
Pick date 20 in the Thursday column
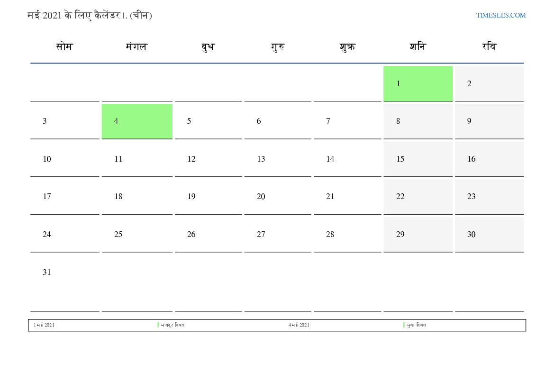tap(278, 196)
